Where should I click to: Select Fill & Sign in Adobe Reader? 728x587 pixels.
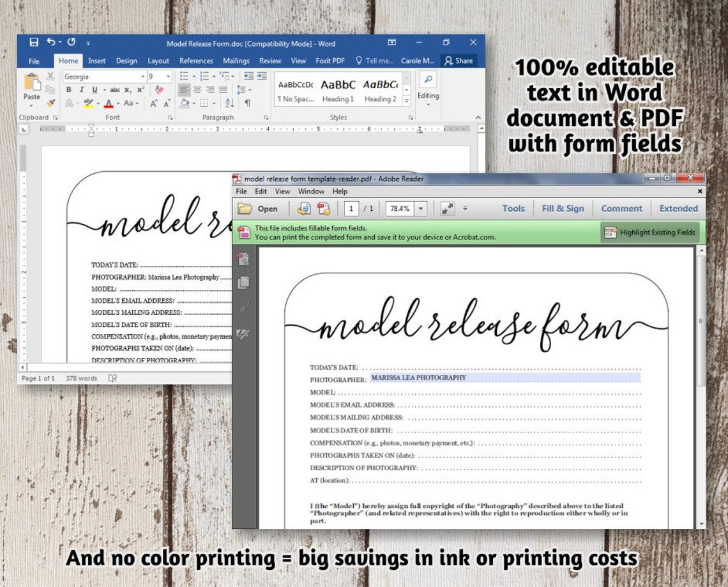click(x=563, y=208)
